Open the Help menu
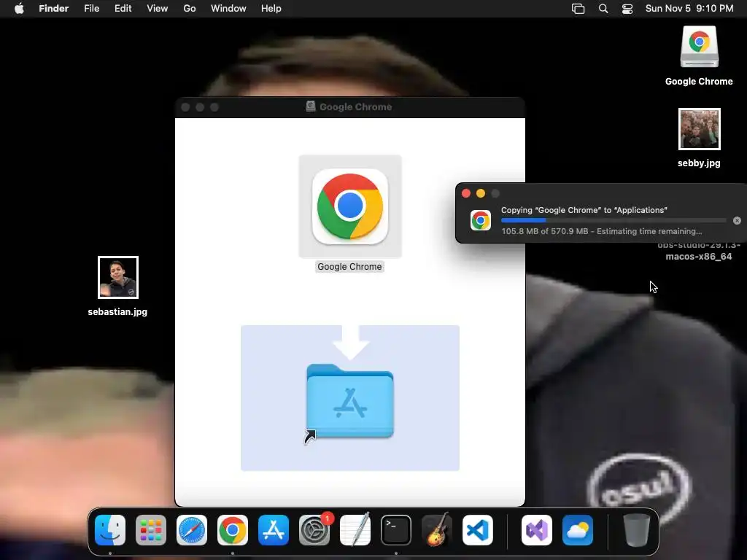Screen dimensions: 747x560 tap(271, 9)
